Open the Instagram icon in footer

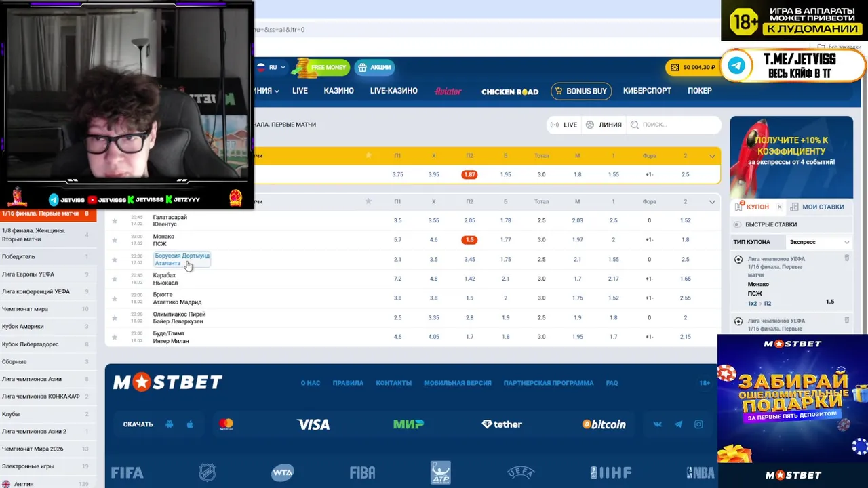click(698, 424)
